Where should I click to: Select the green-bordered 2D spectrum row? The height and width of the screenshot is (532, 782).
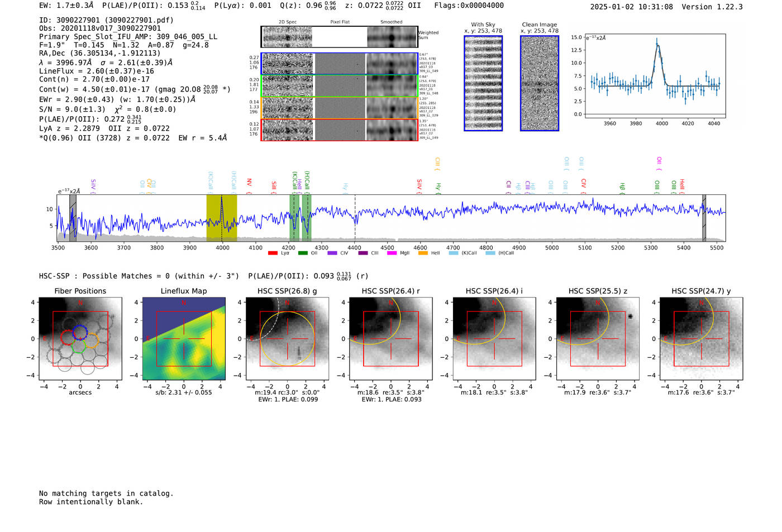[x=340, y=86]
